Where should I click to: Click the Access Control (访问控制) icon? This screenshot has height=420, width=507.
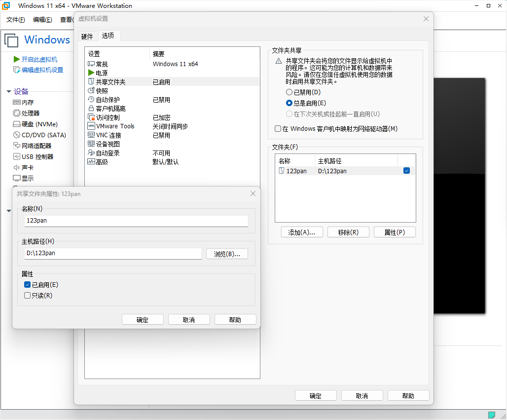pyautogui.click(x=91, y=117)
